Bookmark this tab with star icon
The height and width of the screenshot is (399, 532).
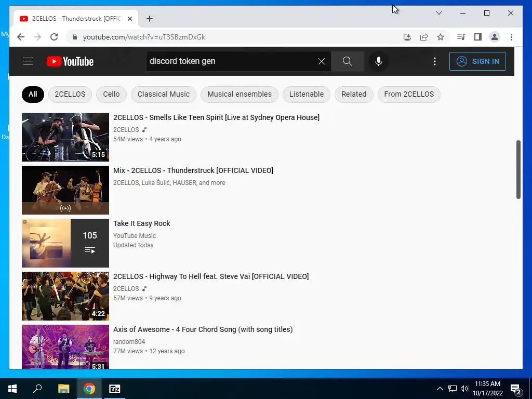(x=441, y=37)
